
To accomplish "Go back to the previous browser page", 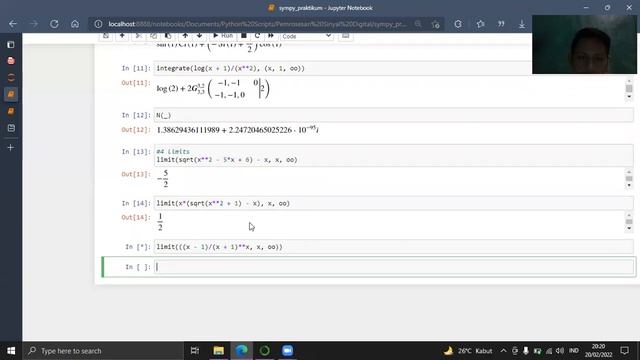I will click(13, 24).
